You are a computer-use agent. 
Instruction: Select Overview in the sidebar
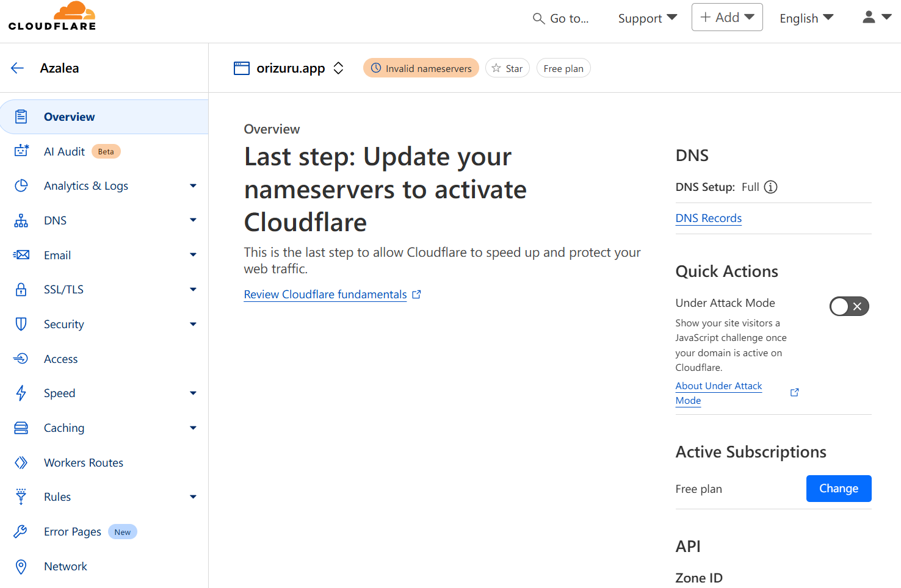104,117
